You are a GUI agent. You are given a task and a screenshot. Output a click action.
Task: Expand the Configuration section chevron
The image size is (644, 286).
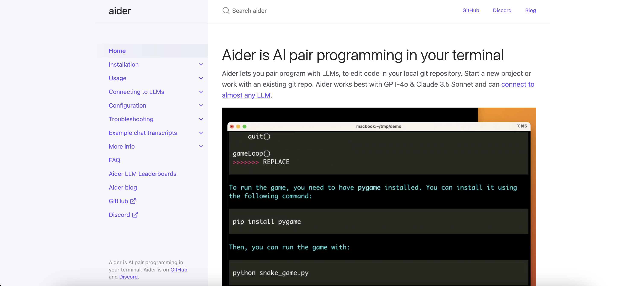[x=201, y=105]
